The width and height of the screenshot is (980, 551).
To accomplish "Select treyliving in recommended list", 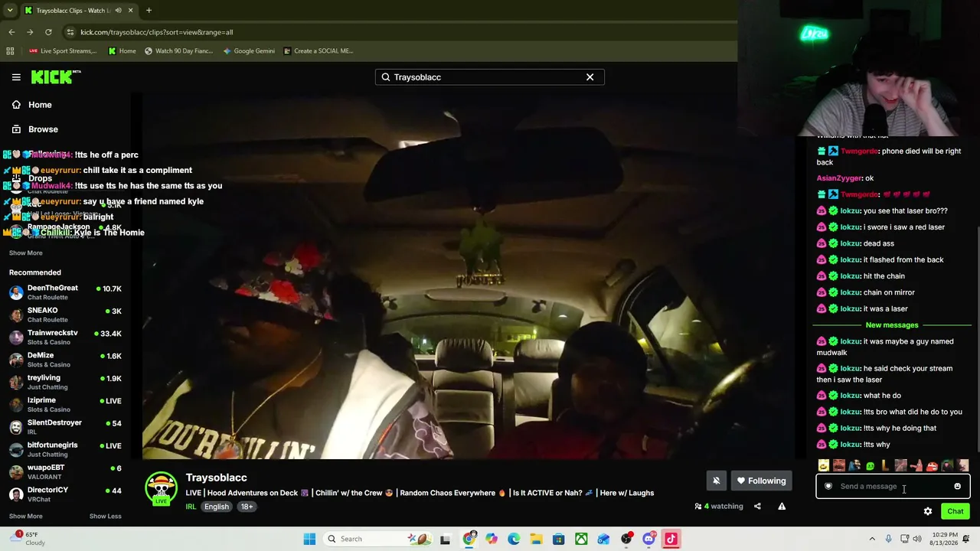I will click(66, 382).
